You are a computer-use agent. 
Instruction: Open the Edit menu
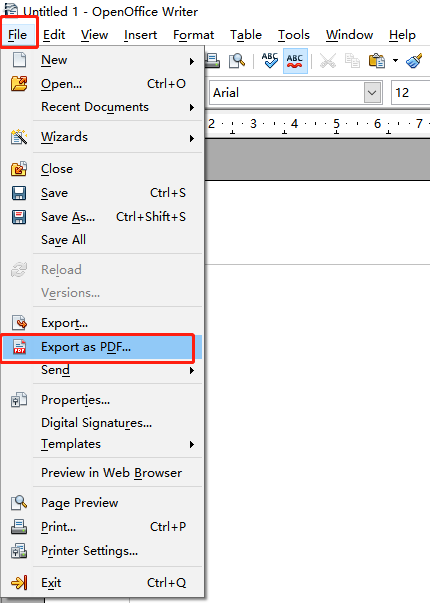click(54, 35)
